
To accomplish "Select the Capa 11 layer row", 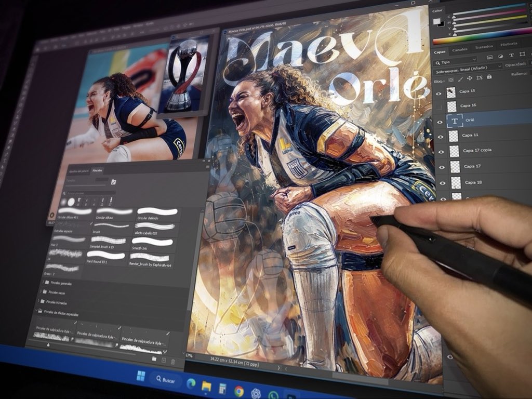I will point(485,136).
